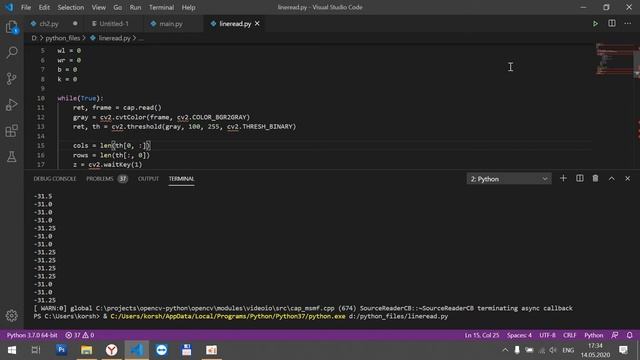The image size is (640, 360).
Task: Split the editor right
Action: pos(611,24)
